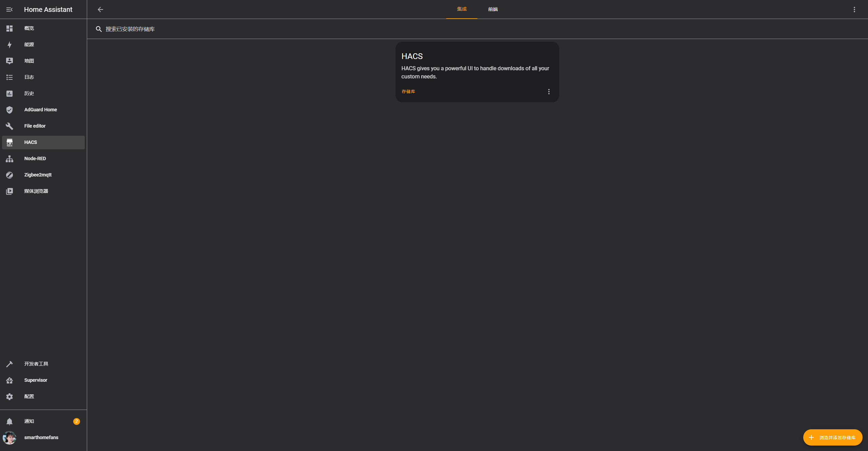Open AdGuard Home shield icon

(9, 110)
